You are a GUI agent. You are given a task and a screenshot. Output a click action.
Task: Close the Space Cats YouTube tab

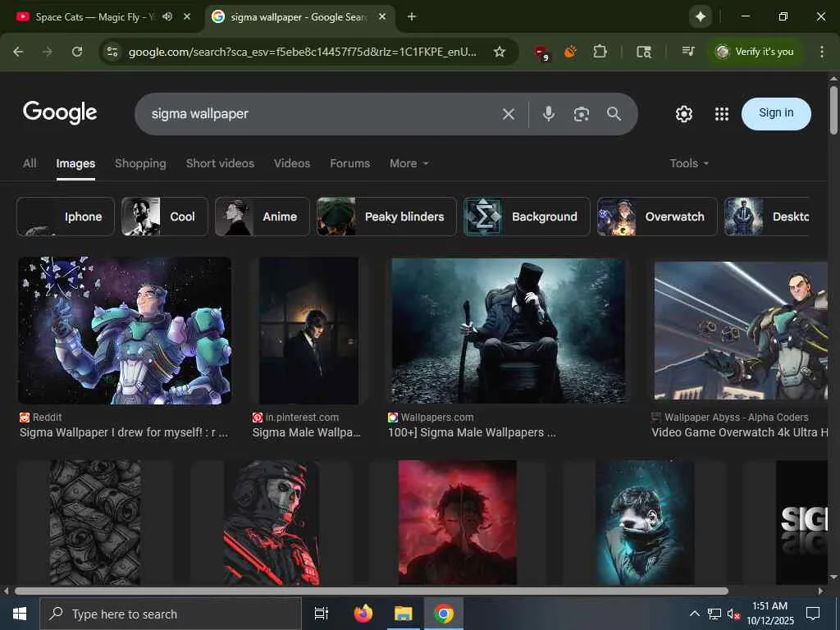(x=187, y=16)
